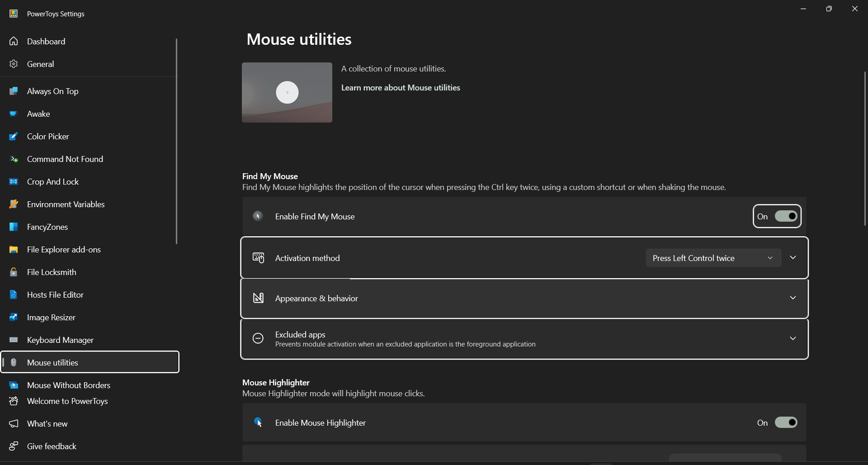Disable the Mouse Highlighter toggle
The width and height of the screenshot is (868, 465).
tap(786, 422)
